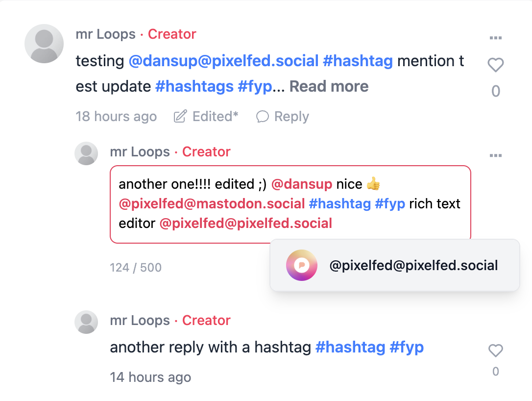Click the '18 hours ago' timestamp
Screen dimensions: 532x401
(116, 117)
